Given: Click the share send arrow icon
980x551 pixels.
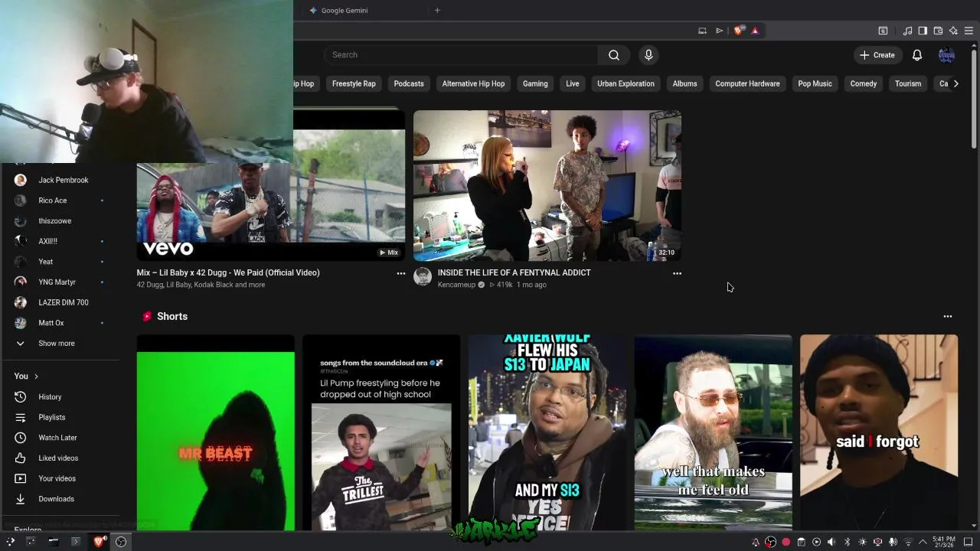Looking at the screenshot, I should [x=719, y=31].
